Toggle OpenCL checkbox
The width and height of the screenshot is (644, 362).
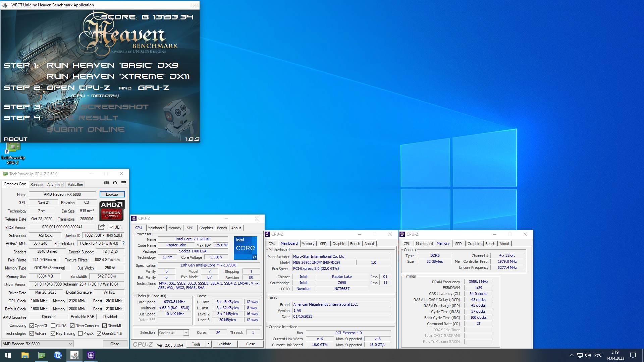[x=32, y=325]
